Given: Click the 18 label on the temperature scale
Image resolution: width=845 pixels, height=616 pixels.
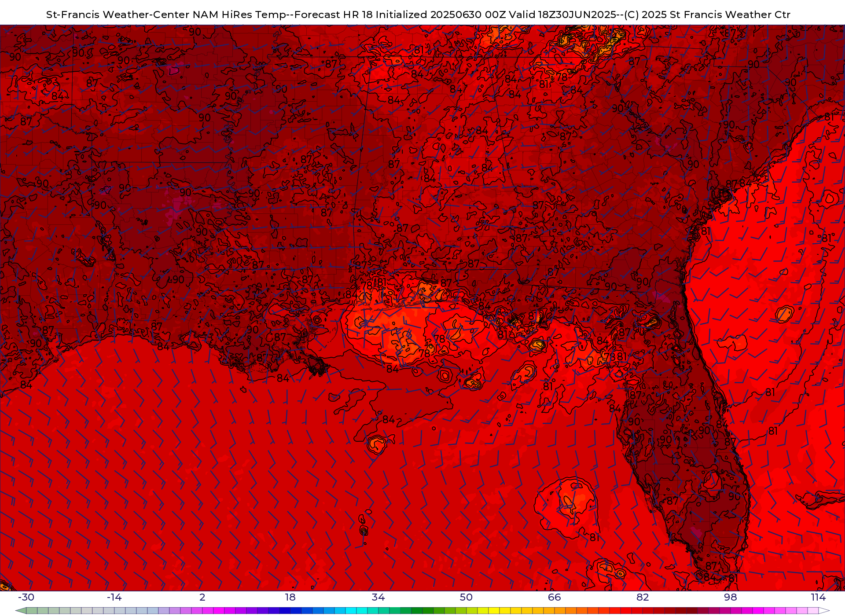Looking at the screenshot, I should pos(290,597).
